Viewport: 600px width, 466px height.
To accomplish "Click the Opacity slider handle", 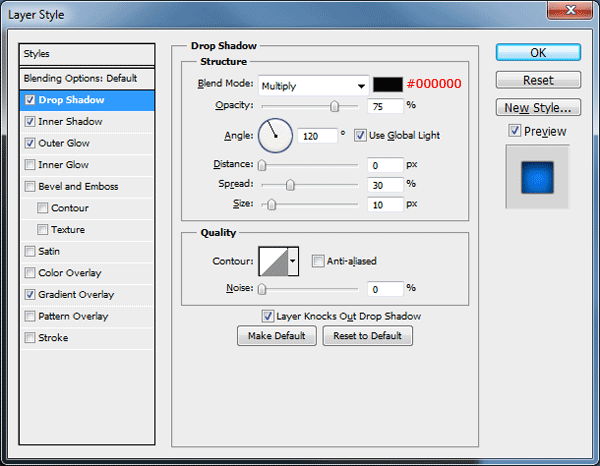I will coord(334,106).
